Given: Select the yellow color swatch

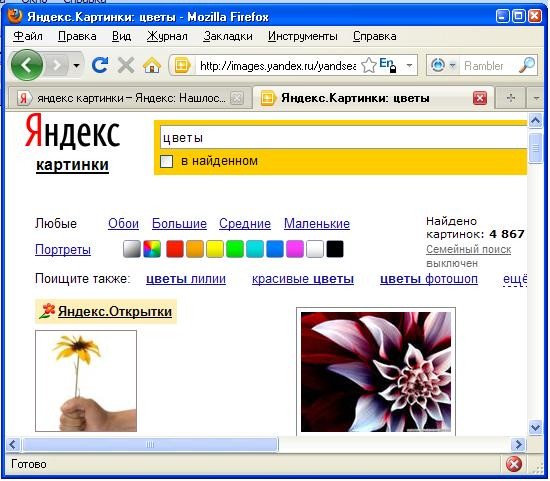Looking at the screenshot, I should [215, 249].
